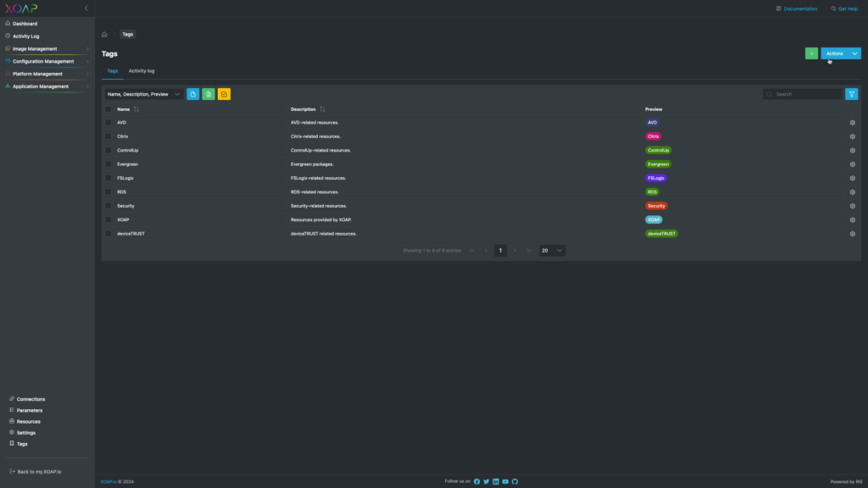Select the FSLogix row checkbox
Screen dimensions: 868x488
108,178
